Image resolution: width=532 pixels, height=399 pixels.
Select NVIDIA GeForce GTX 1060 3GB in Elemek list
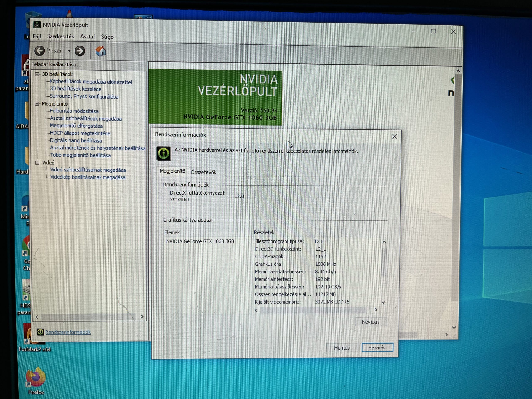tap(200, 241)
